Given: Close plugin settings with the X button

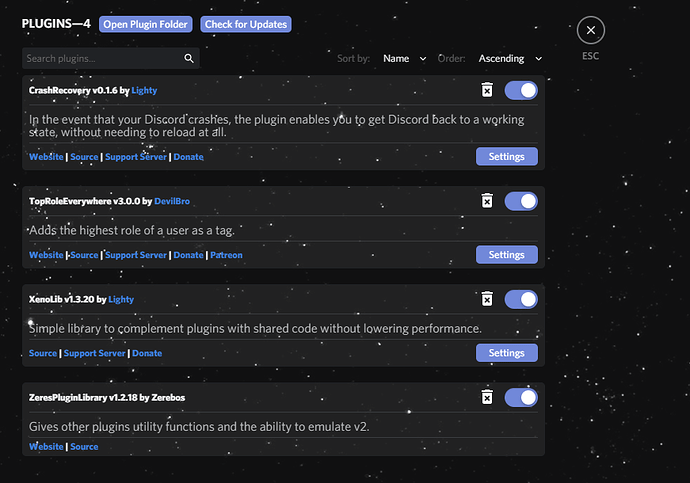Looking at the screenshot, I should tap(591, 30).
